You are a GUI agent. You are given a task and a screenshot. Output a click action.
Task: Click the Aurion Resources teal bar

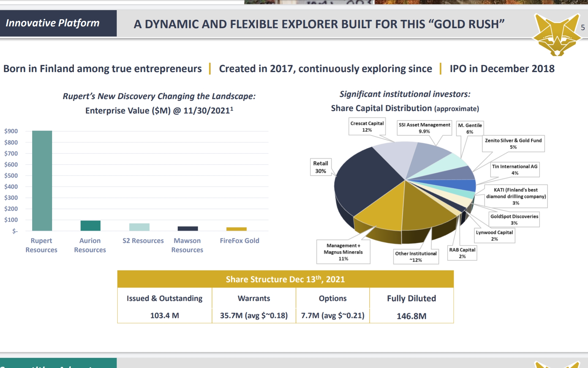(90, 225)
